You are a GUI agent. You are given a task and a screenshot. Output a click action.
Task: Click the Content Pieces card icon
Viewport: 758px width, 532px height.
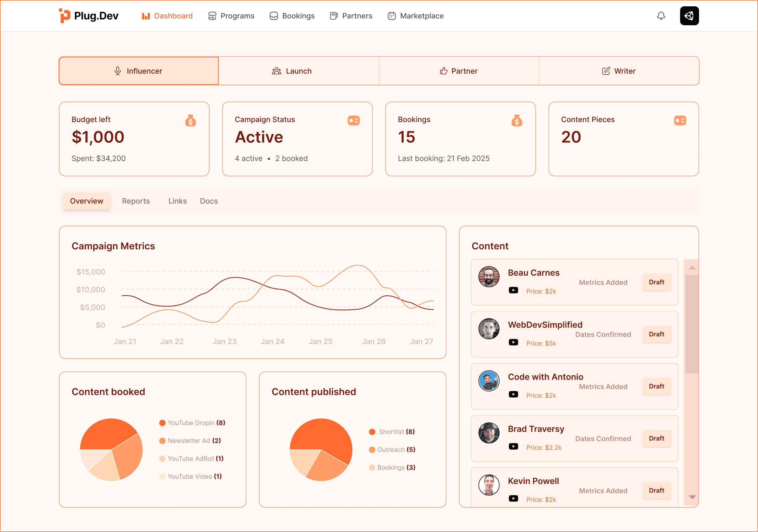pos(680,120)
